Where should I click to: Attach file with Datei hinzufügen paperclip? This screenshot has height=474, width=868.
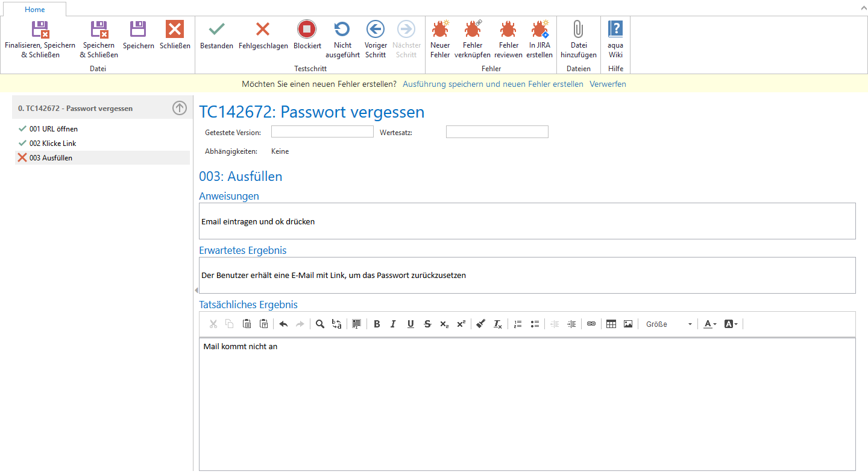point(578,39)
